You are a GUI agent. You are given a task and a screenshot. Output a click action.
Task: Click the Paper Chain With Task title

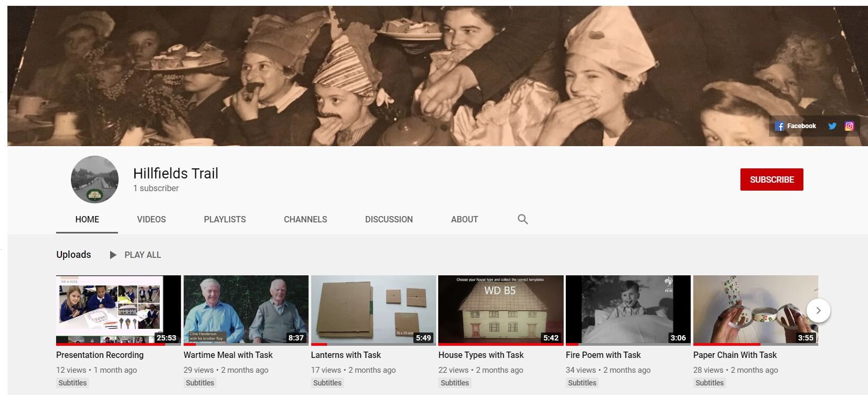point(735,355)
